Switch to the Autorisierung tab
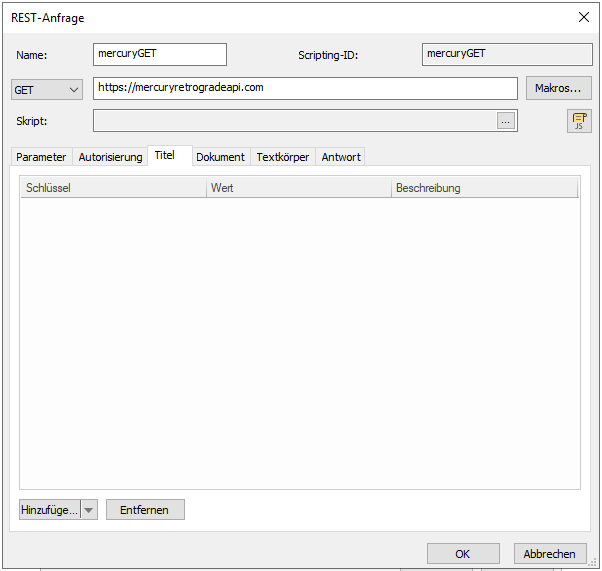Image resolution: width=602 pixels, height=571 pixels. click(x=110, y=157)
